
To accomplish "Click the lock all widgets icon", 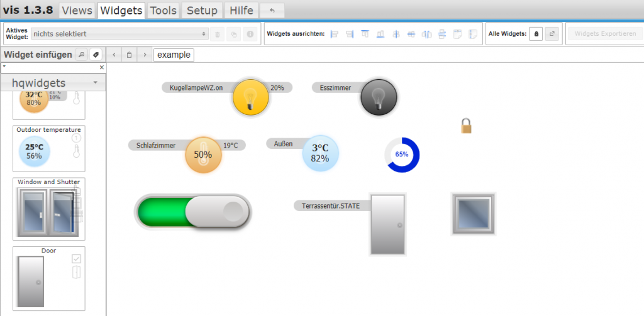I will (x=535, y=34).
